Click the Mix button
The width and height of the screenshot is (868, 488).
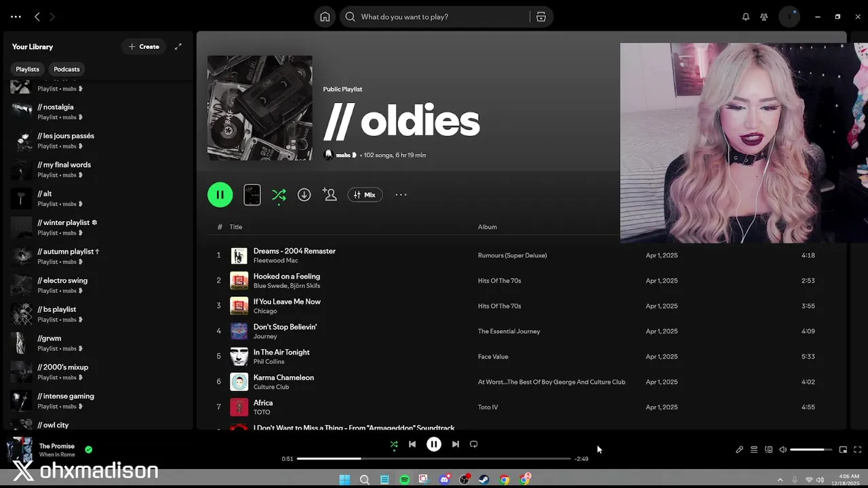click(x=366, y=195)
